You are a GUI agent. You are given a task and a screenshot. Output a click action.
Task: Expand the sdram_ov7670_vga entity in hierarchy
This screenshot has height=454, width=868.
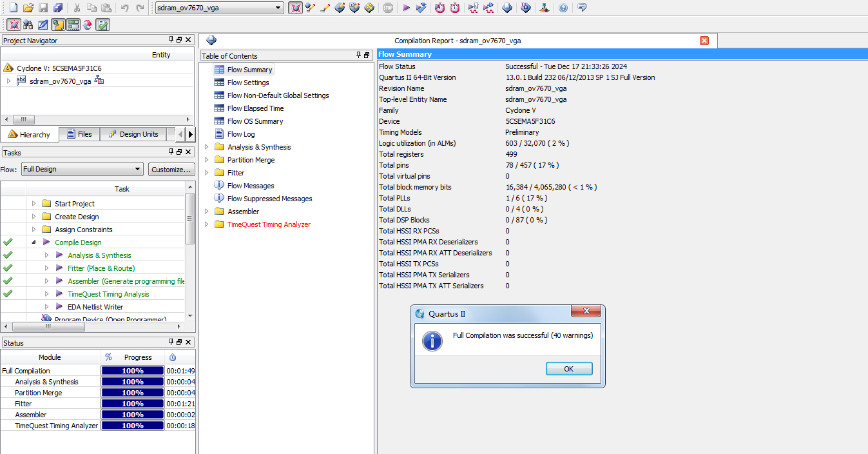[x=8, y=81]
